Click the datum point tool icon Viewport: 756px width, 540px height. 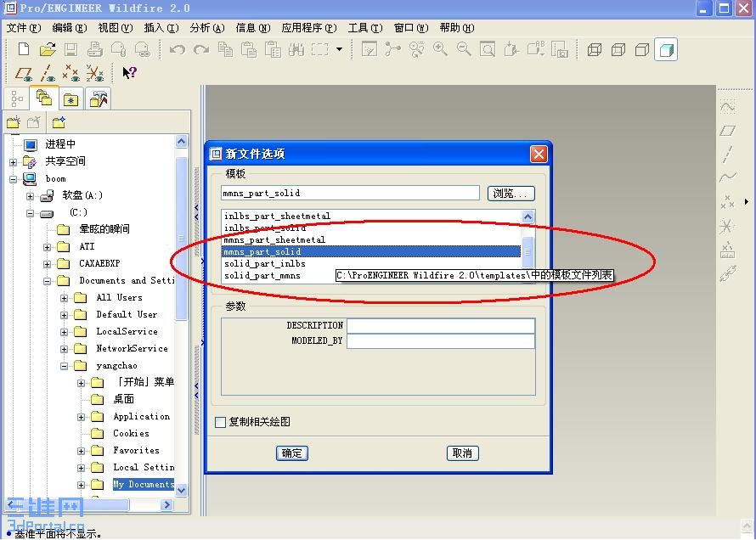coord(727,201)
